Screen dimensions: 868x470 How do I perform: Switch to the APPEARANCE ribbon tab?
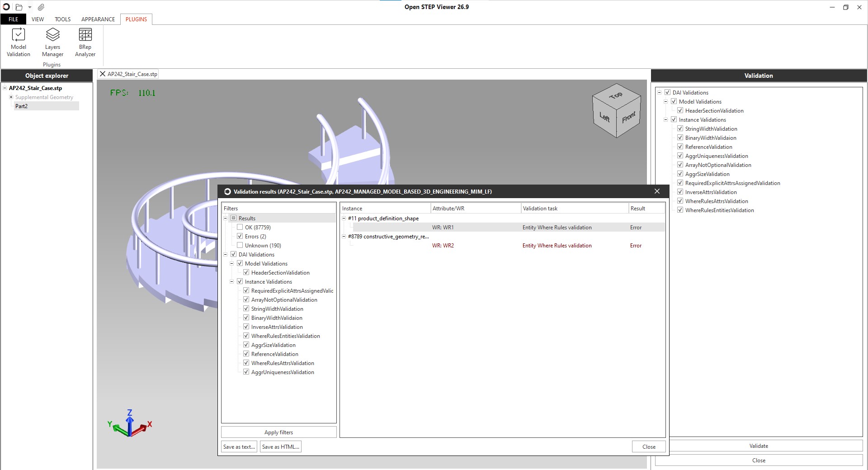coord(98,19)
